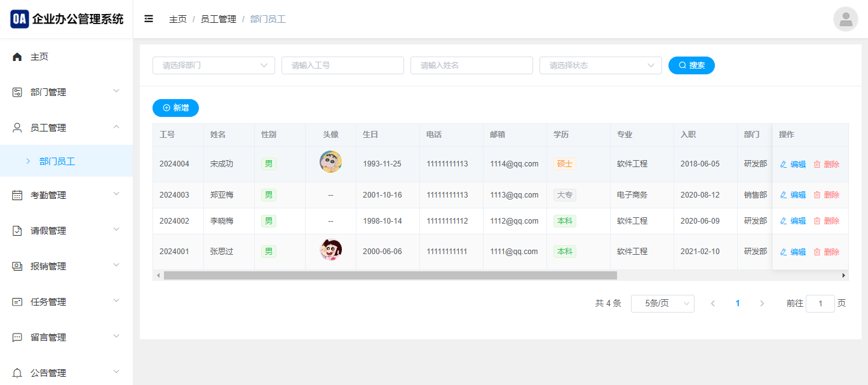
Task: Open the 请选择状态 dropdown
Action: pyautogui.click(x=600, y=65)
